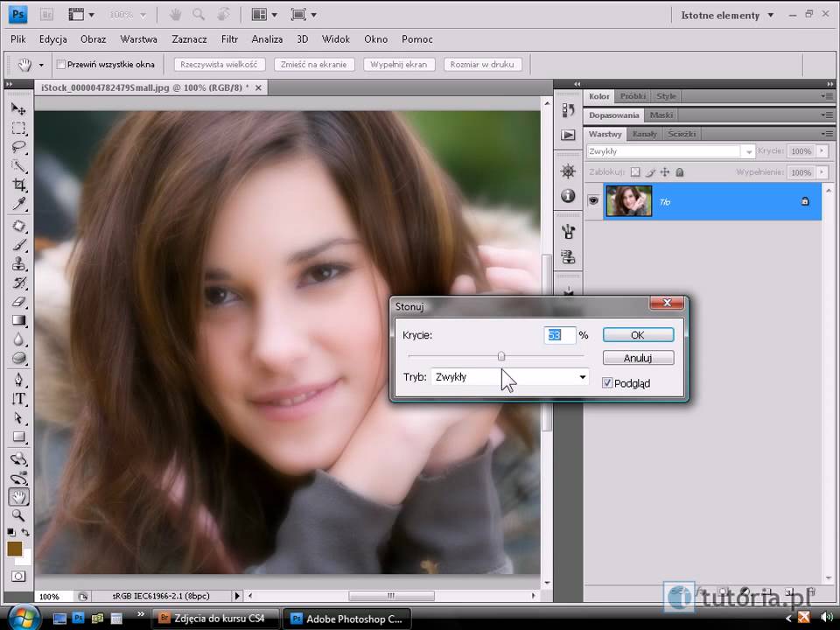Toggle lock transparent pixels

click(635, 172)
